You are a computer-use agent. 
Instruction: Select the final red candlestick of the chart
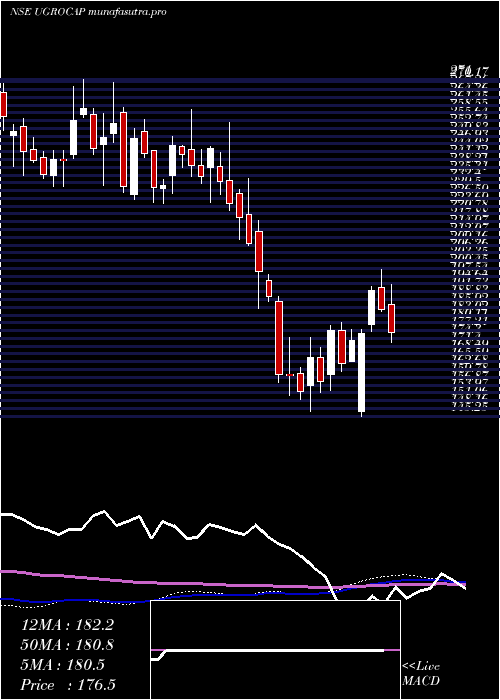392,313
